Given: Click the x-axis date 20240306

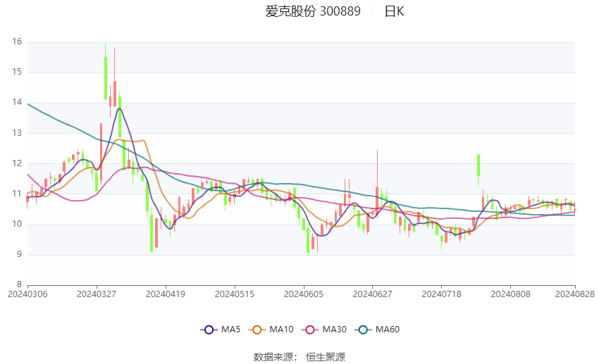Looking at the screenshot, I should (x=27, y=294).
